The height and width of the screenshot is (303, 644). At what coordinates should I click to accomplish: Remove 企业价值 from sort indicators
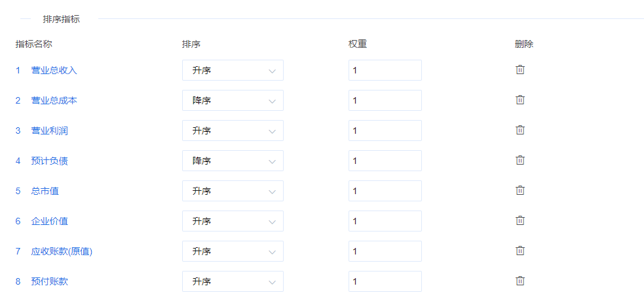(520, 220)
